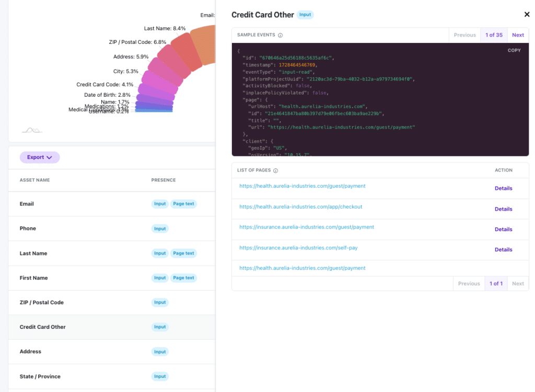This screenshot has width=535, height=392.
Task: Open health.aurelia-industries.com/guest/payment first link
Action: coord(303,186)
